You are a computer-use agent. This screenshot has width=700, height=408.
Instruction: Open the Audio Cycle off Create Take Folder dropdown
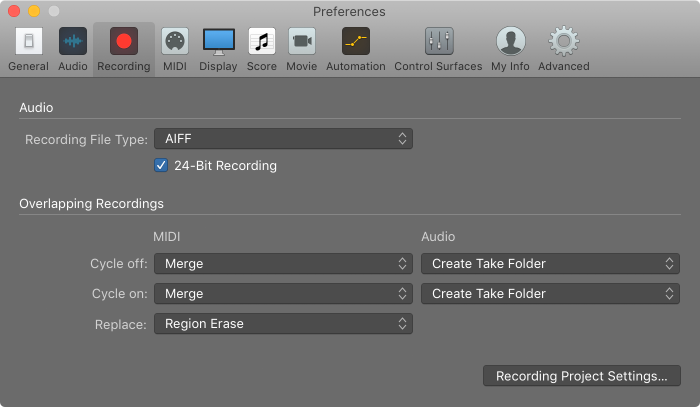(x=550, y=263)
